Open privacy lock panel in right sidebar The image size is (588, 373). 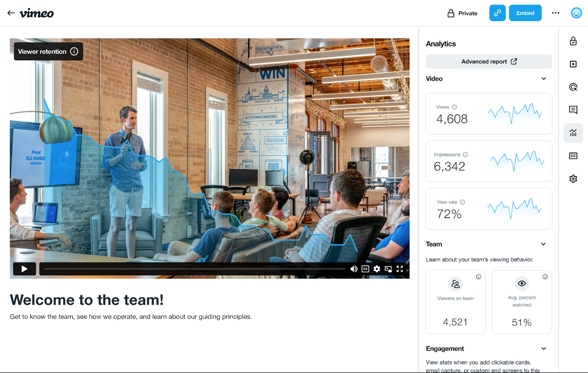click(x=573, y=41)
